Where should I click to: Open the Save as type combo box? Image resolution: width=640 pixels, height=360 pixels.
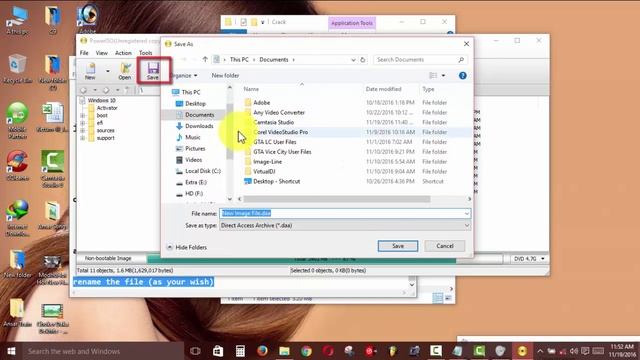click(x=345, y=225)
